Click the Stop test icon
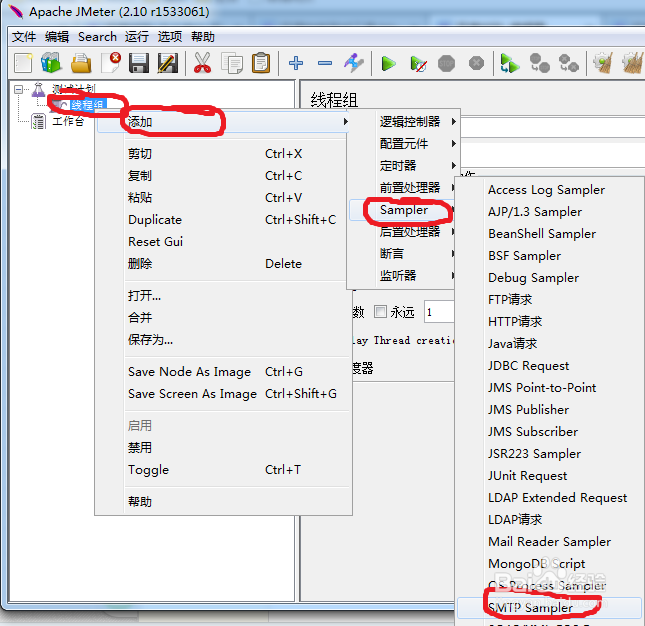 pos(447,64)
